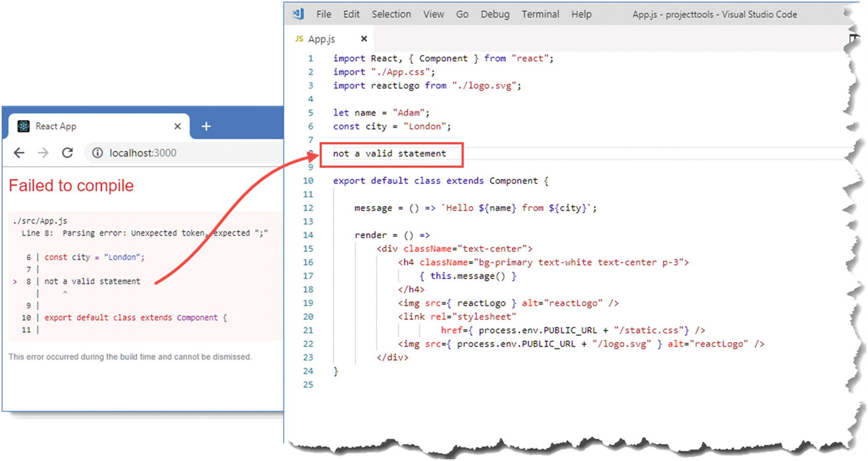Open the Go menu
This screenshot has height=461, width=868.
click(x=462, y=14)
